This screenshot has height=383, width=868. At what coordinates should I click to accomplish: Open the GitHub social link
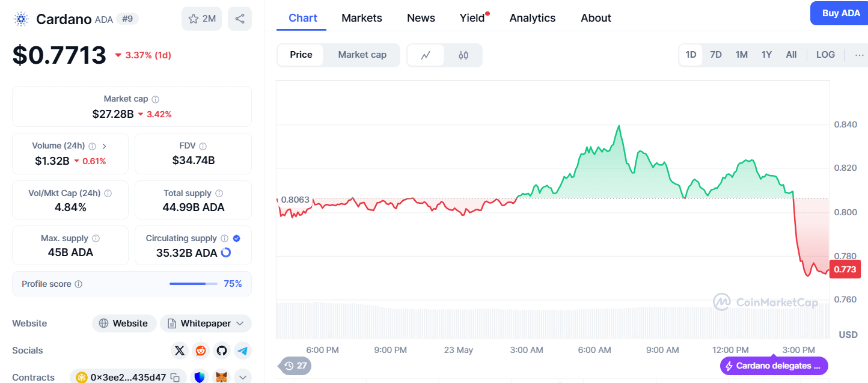tap(222, 351)
